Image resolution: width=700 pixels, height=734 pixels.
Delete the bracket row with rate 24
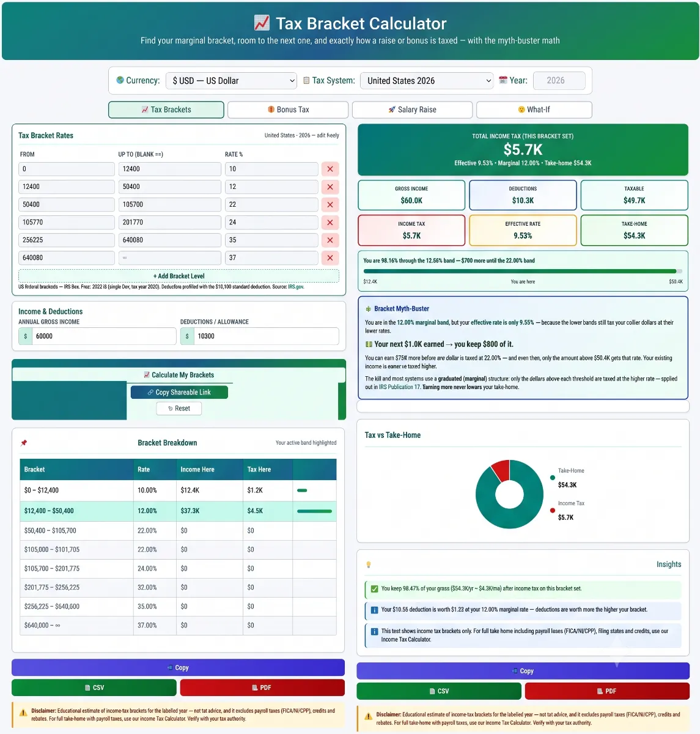pyautogui.click(x=330, y=222)
